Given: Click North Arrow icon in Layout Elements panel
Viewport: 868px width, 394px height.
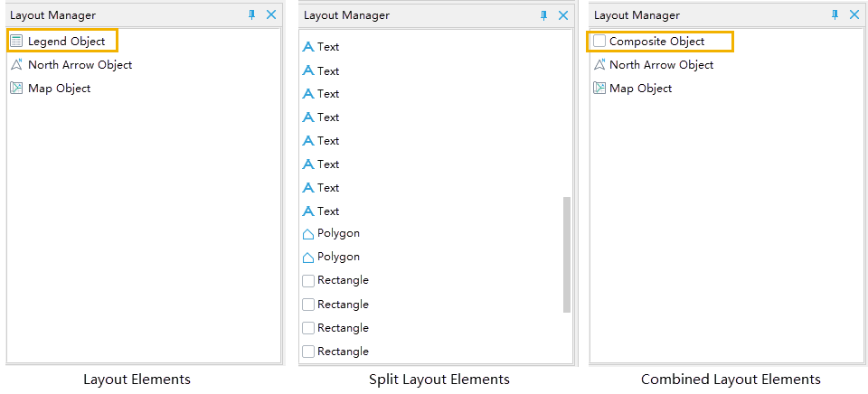Looking at the screenshot, I should (x=16, y=65).
